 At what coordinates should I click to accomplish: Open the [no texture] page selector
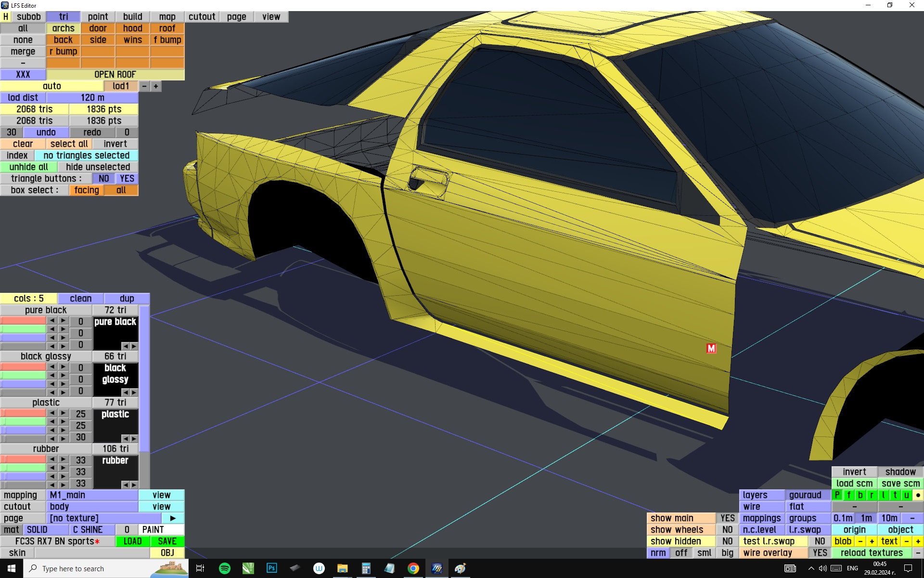point(103,518)
